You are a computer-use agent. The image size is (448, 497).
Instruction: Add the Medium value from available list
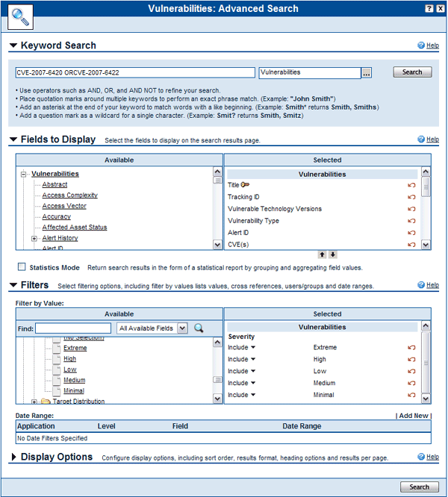point(74,380)
